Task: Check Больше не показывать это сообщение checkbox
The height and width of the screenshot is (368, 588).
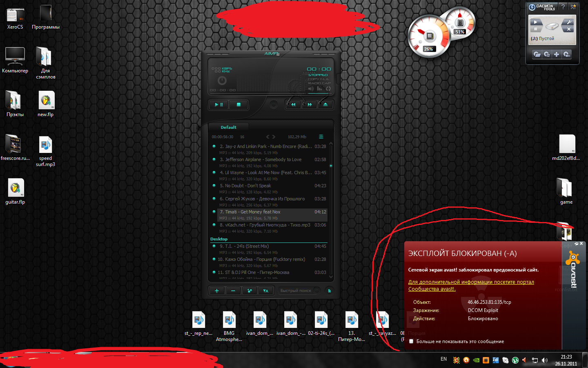Action: point(411,341)
